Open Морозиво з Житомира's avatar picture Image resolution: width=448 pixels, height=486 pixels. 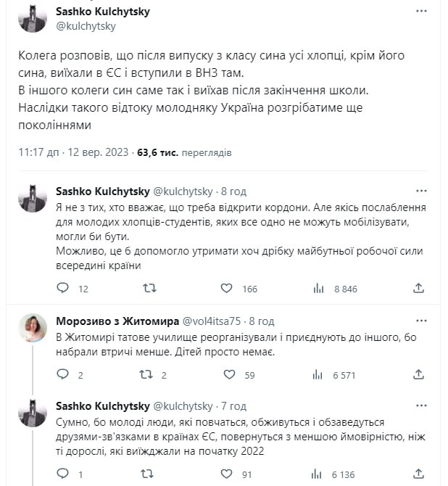click(x=33, y=328)
